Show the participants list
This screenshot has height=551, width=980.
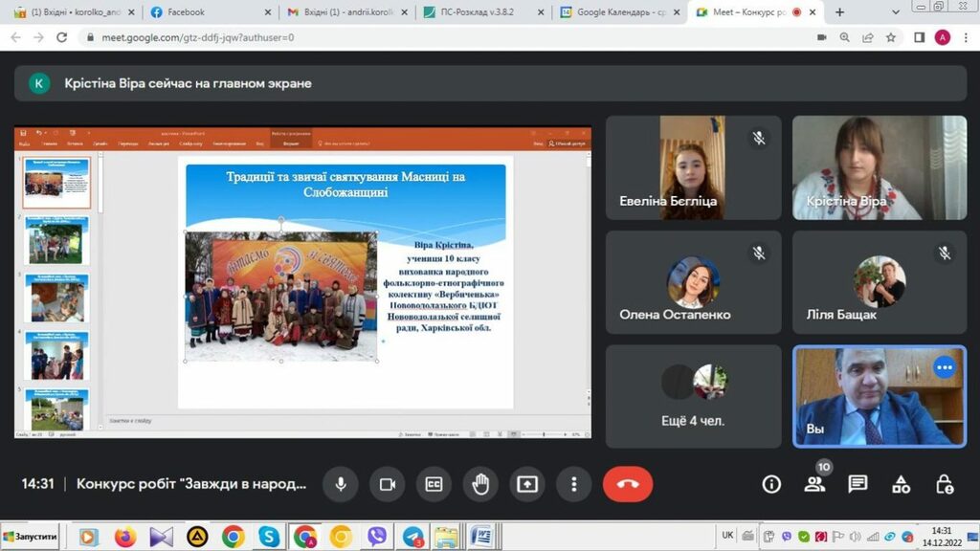tap(814, 484)
